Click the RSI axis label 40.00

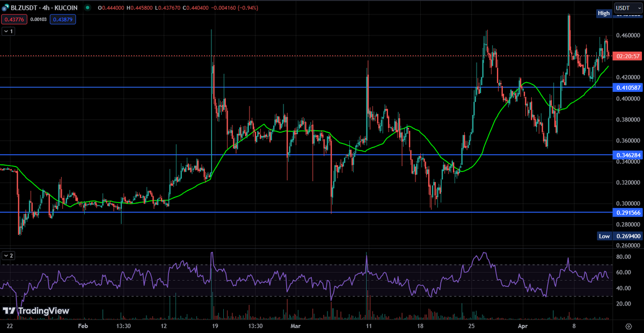click(623, 288)
